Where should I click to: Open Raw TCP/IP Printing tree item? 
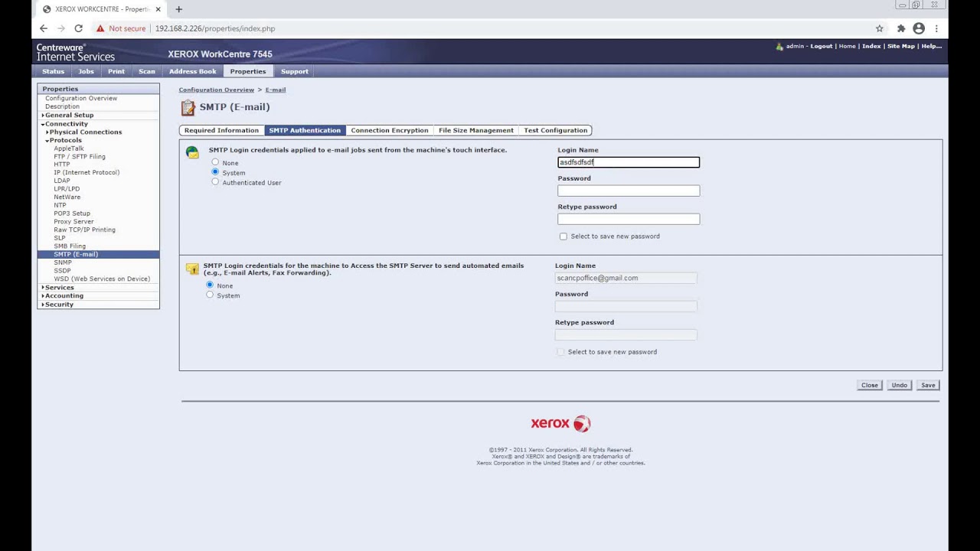(84, 230)
